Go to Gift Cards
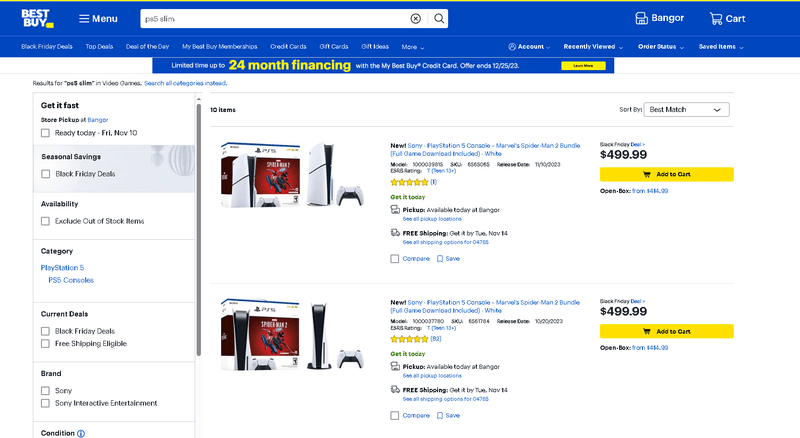Screen dimensions: 800x438 (x=333, y=47)
